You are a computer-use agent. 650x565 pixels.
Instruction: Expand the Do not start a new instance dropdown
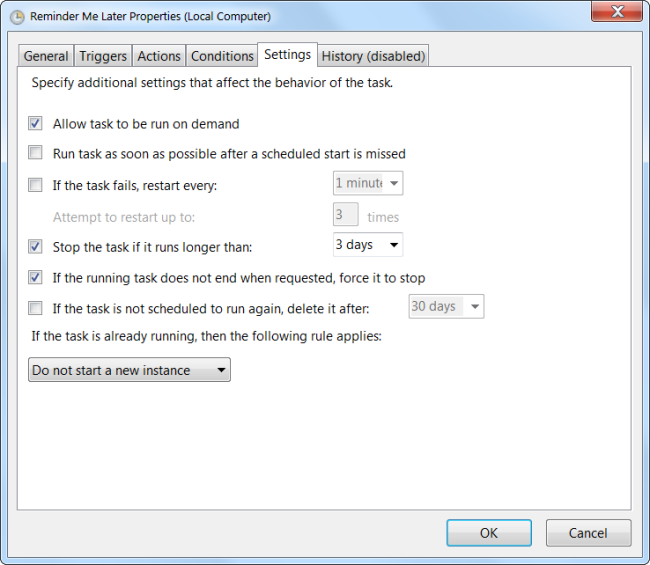pyautogui.click(x=129, y=370)
